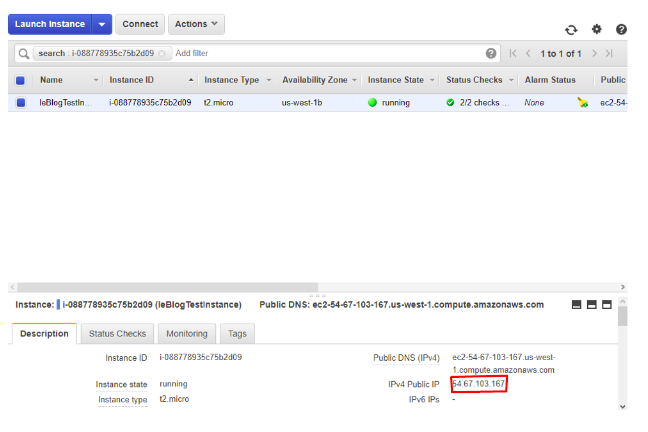Refresh the instances list

click(x=571, y=30)
